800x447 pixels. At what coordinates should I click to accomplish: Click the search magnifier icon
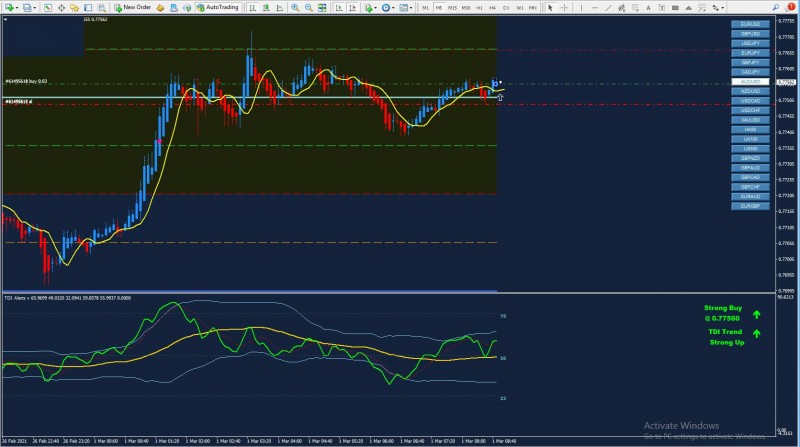pyautogui.click(x=776, y=7)
